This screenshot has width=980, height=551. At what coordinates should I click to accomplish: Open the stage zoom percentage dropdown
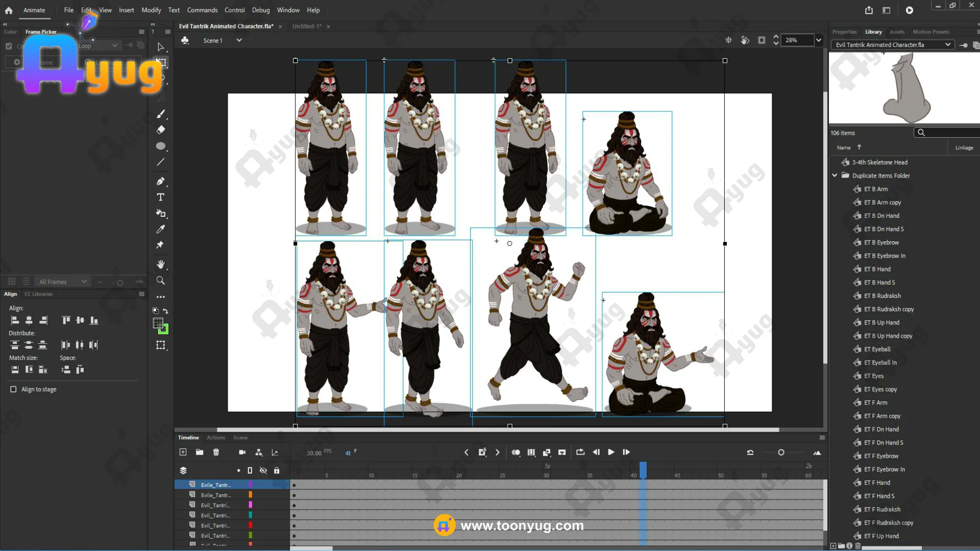[x=819, y=40]
